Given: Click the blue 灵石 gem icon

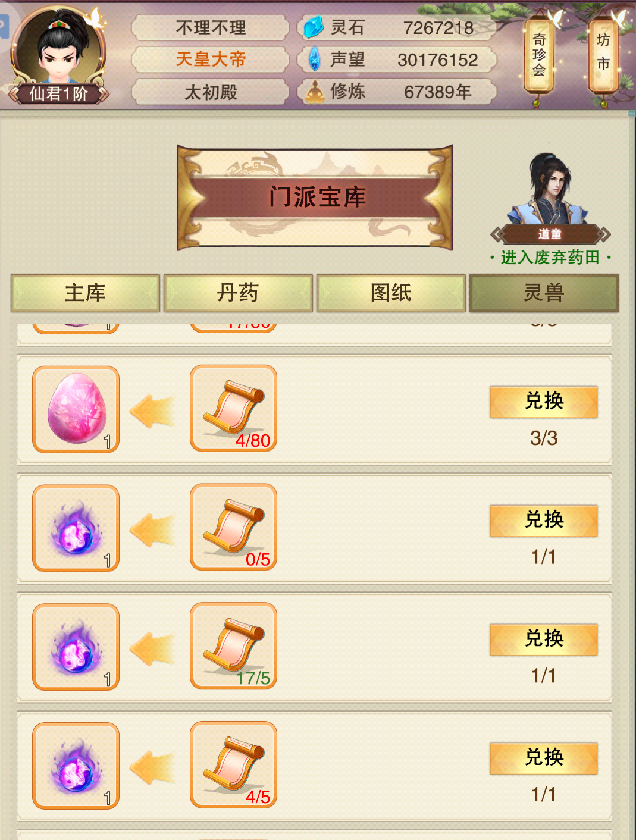Looking at the screenshot, I should click(x=314, y=27).
